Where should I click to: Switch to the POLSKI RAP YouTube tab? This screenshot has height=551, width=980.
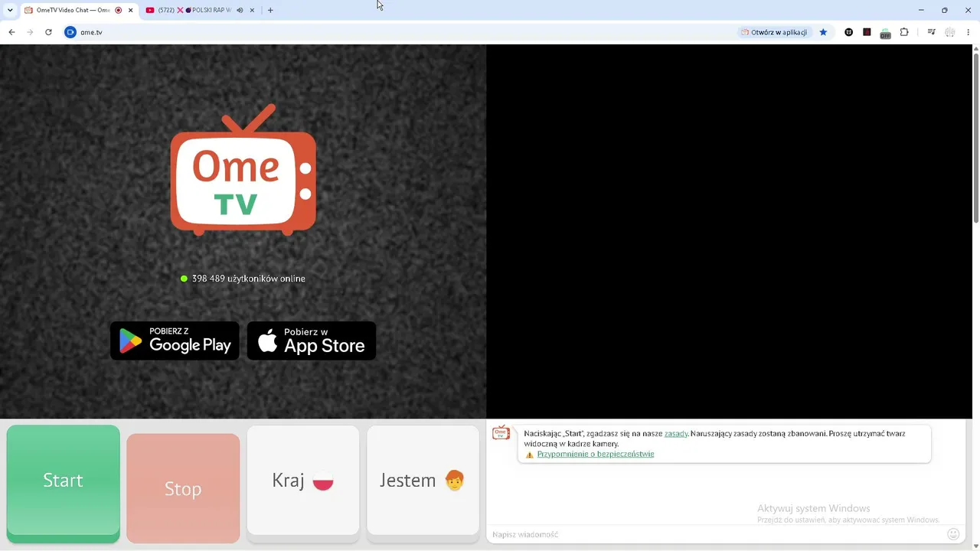[x=200, y=10]
